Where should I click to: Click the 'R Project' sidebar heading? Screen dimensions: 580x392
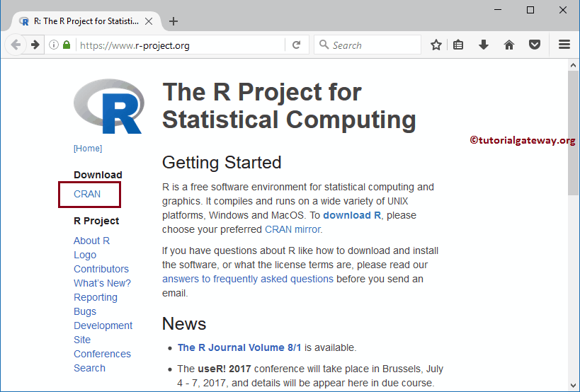[96, 221]
